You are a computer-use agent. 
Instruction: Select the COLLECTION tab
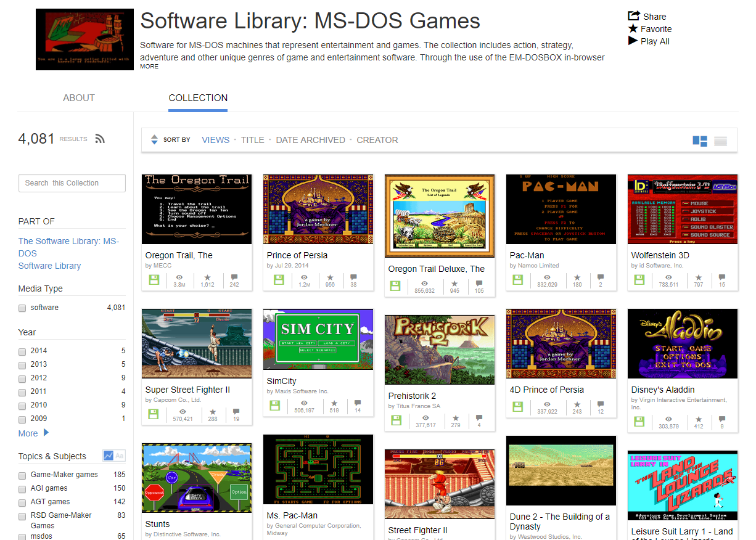197,97
